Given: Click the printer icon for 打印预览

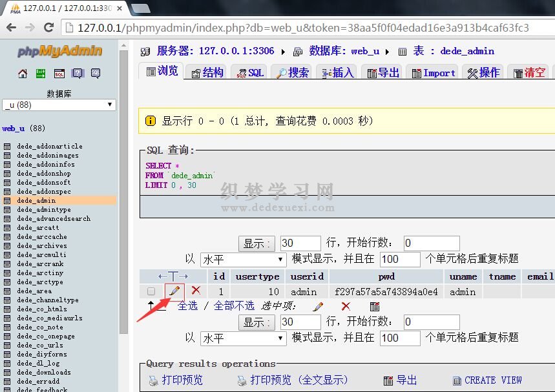Looking at the screenshot, I should click(154, 380).
